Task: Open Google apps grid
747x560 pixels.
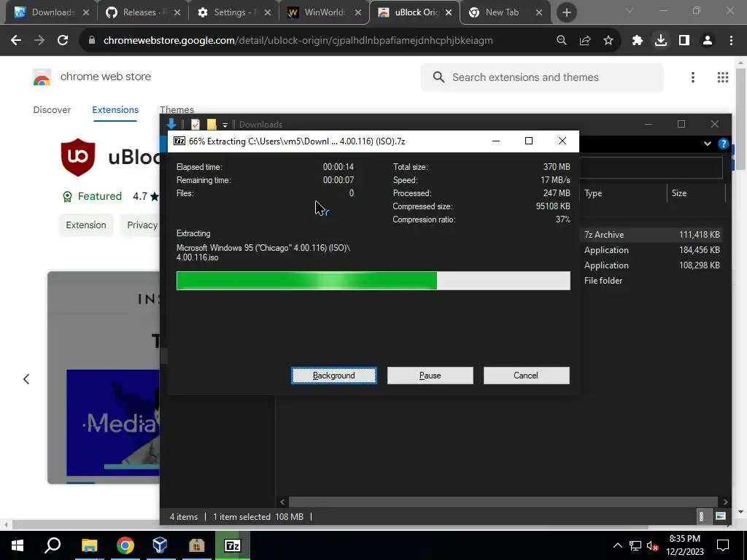Action: tap(723, 77)
